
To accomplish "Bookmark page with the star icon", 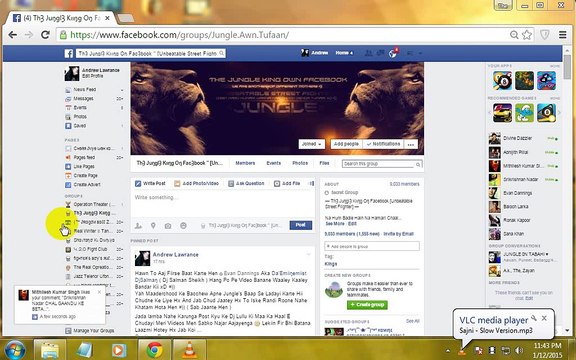I will (x=527, y=35).
